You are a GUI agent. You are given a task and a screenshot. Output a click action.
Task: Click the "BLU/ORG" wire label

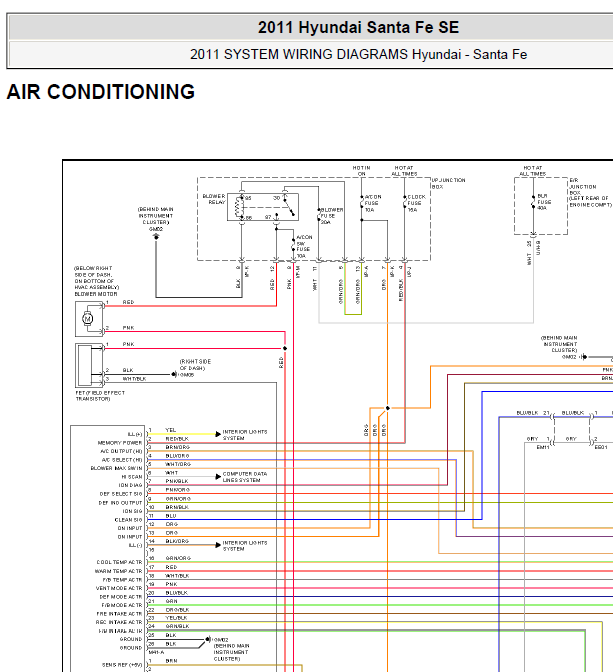click(177, 456)
